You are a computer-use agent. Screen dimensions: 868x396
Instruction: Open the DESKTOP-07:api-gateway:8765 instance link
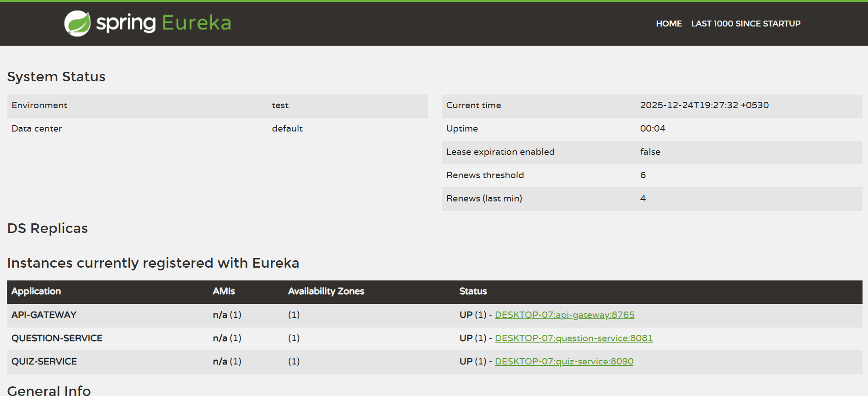tap(564, 315)
